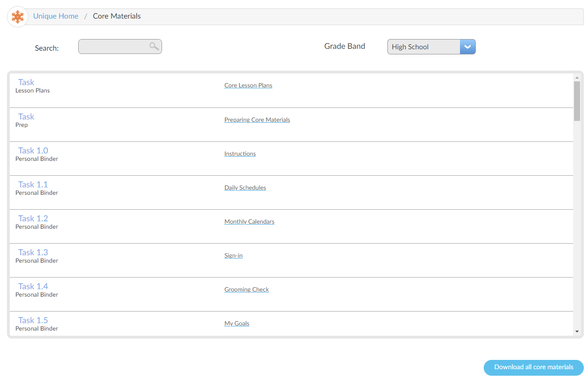The width and height of the screenshot is (588, 385).
Task: Click the magnifying glass search icon
Action: [154, 46]
